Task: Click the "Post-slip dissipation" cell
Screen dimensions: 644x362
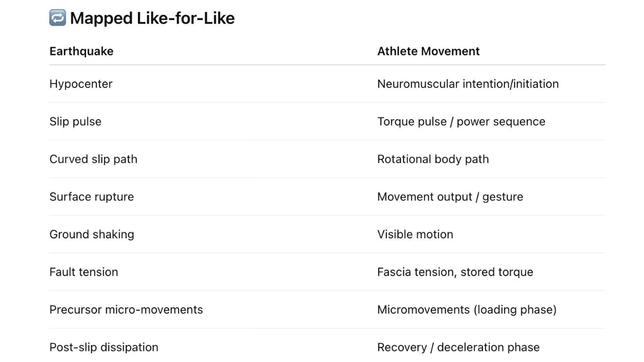Action: point(104,347)
